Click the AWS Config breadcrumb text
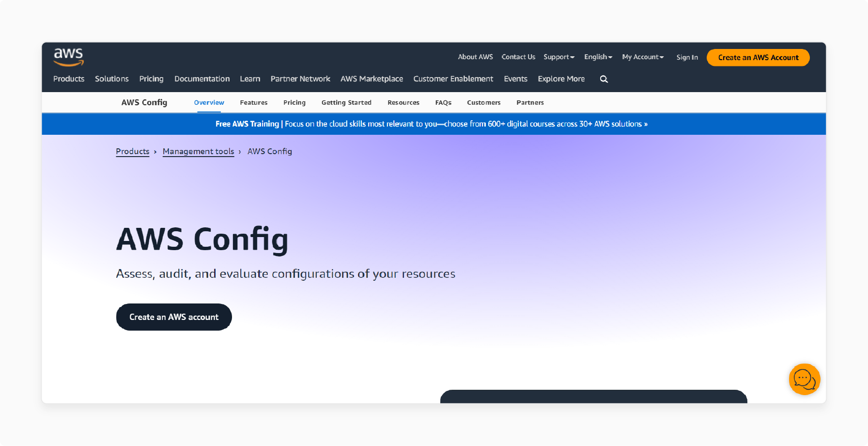Viewport: 868px width, 446px height. (270, 151)
